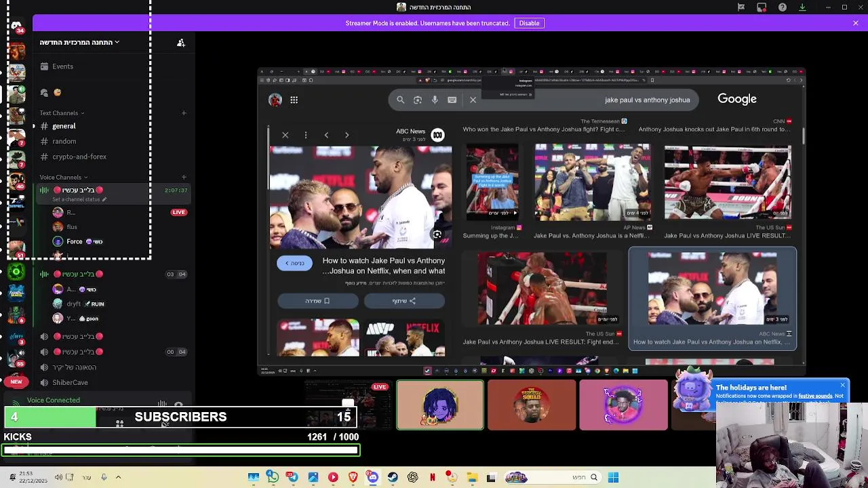Image resolution: width=868 pixels, height=488 pixels.
Task: Open the large Jake Paul face-off preview image
Action: [361, 197]
